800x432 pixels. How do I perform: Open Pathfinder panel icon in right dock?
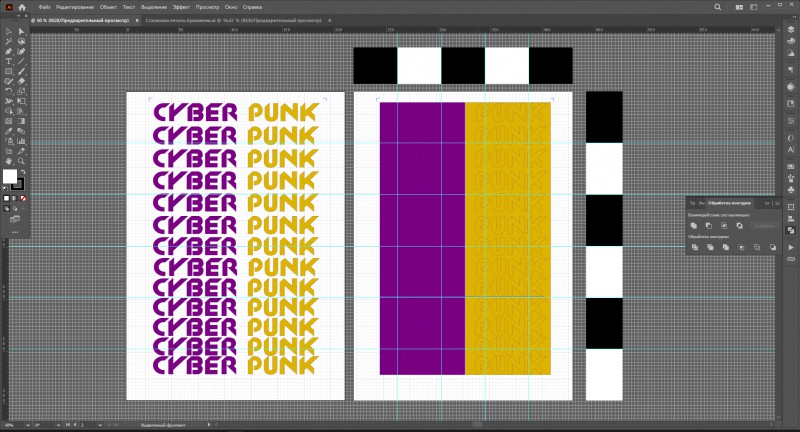pyautogui.click(x=791, y=231)
